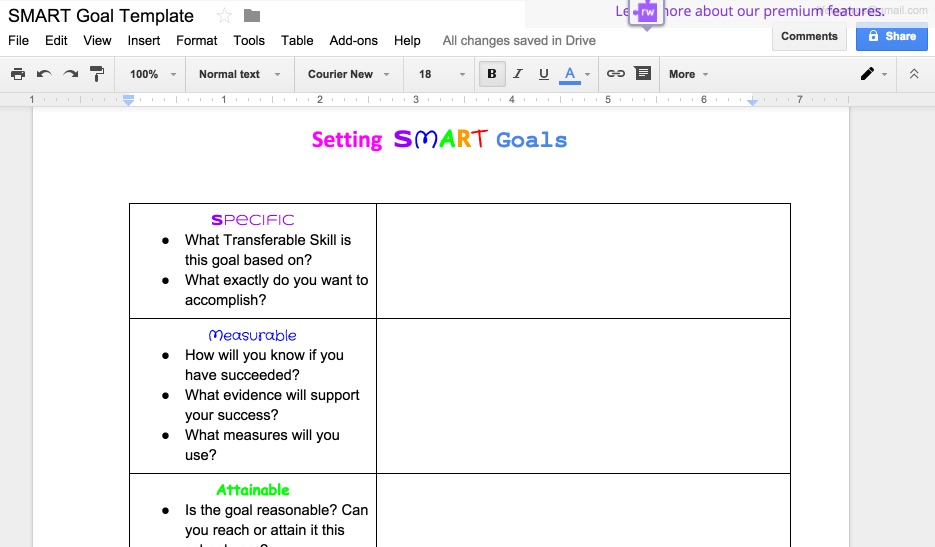Open the View menu
935x547 pixels.
(x=97, y=41)
